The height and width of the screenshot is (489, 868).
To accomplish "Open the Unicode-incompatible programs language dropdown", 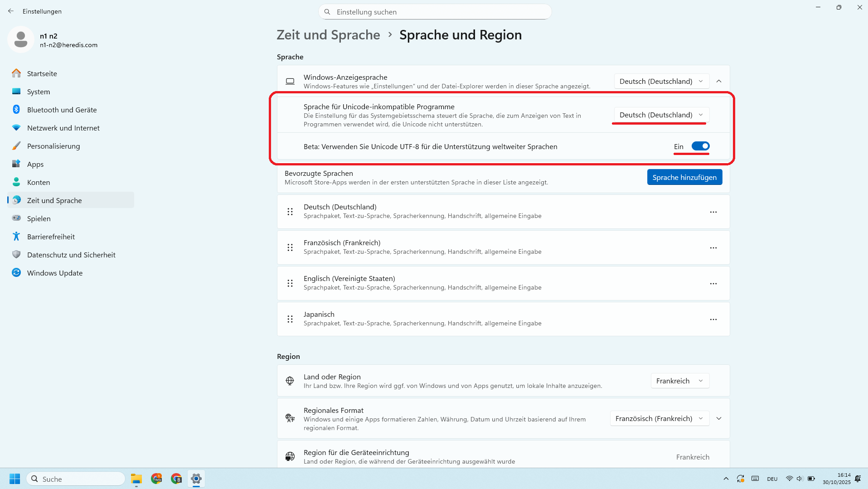I will (x=661, y=115).
